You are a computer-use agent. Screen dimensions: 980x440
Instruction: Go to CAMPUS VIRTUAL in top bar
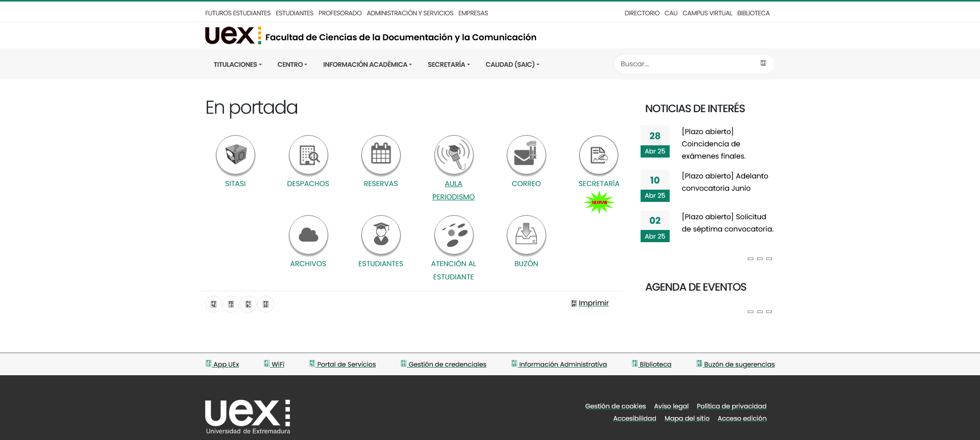(x=707, y=13)
